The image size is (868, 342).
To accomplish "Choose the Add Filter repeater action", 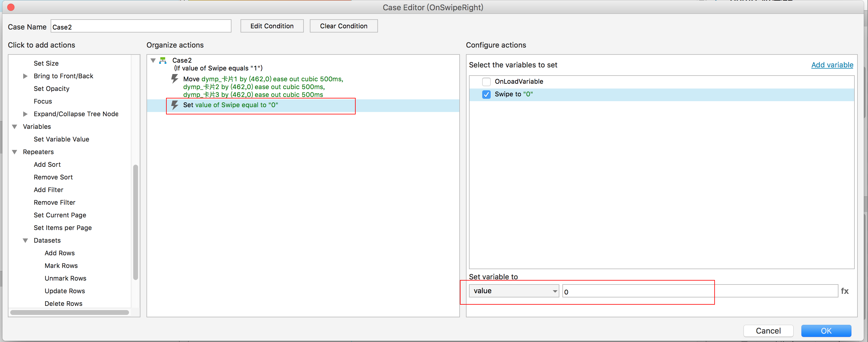I will click(49, 190).
